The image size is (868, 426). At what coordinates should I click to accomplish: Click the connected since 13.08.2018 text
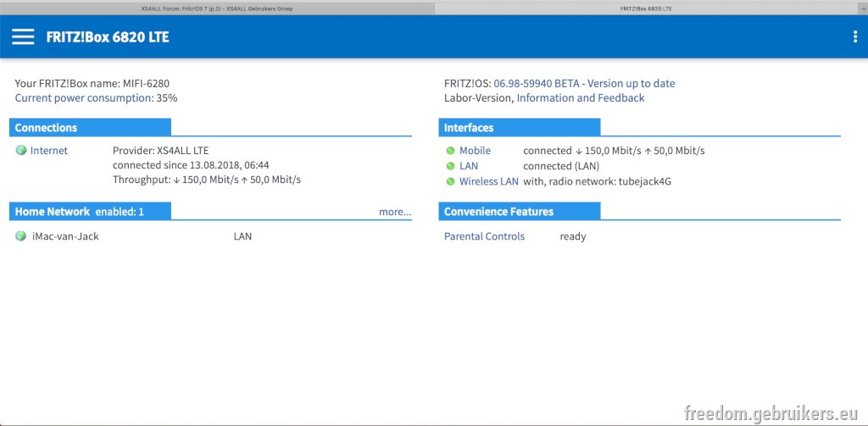click(x=191, y=165)
